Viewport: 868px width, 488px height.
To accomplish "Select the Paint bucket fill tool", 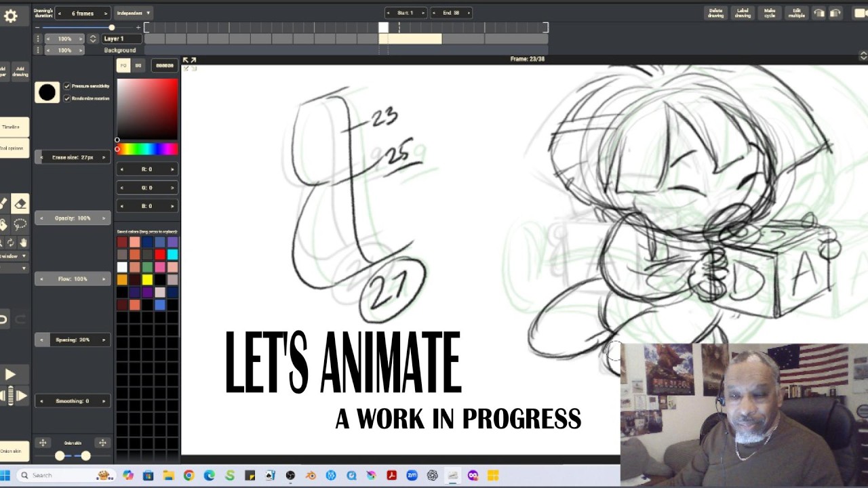I will (x=3, y=224).
